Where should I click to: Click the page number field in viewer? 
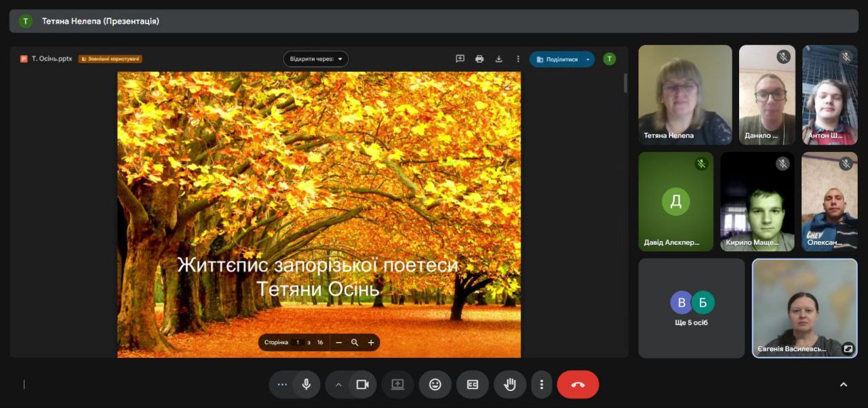[x=298, y=343]
